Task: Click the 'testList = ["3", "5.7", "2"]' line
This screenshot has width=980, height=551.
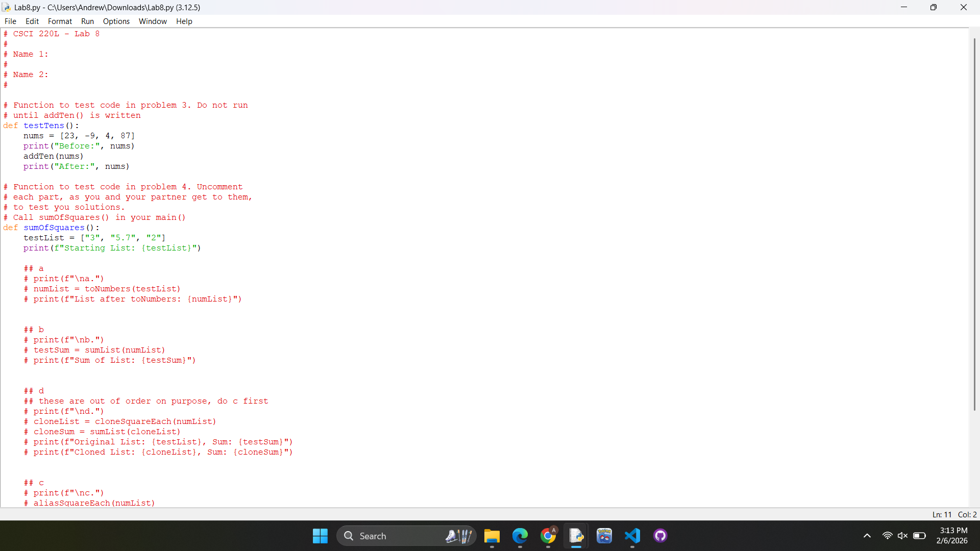Action: click(94, 238)
